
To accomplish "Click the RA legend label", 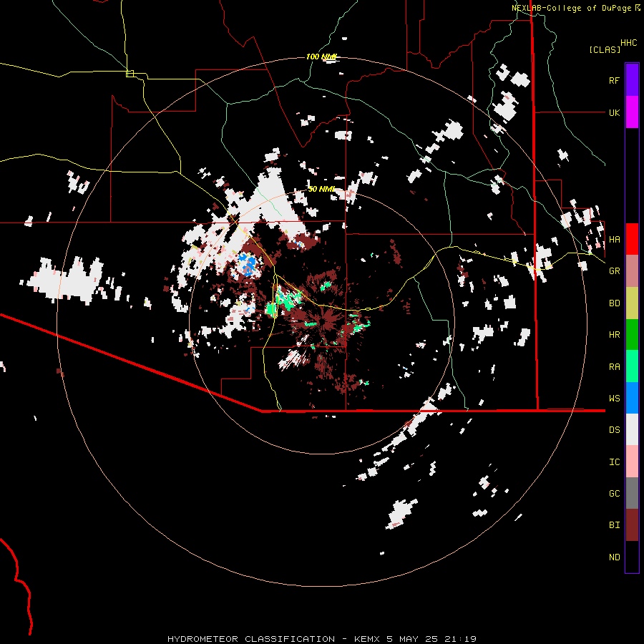I will [614, 367].
